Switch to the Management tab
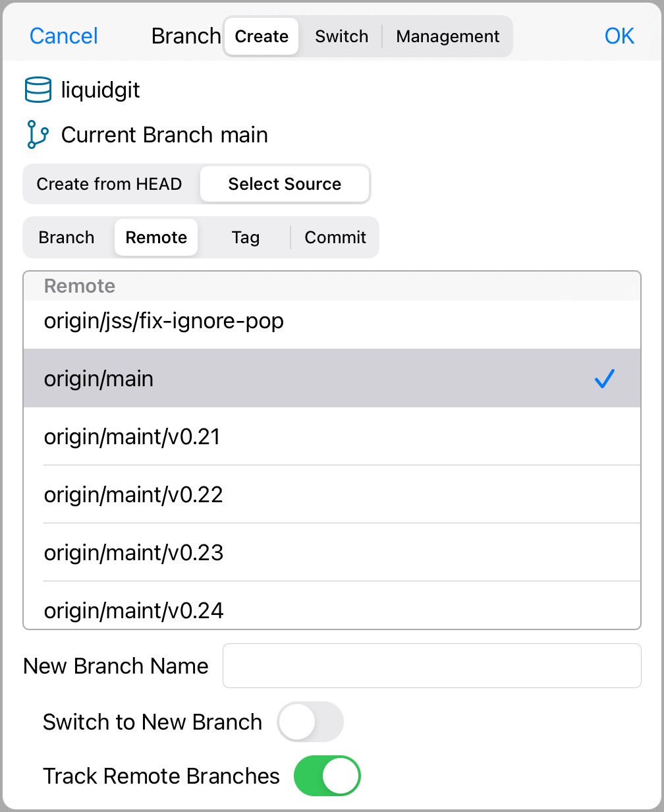Image resolution: width=664 pixels, height=812 pixels. click(447, 36)
